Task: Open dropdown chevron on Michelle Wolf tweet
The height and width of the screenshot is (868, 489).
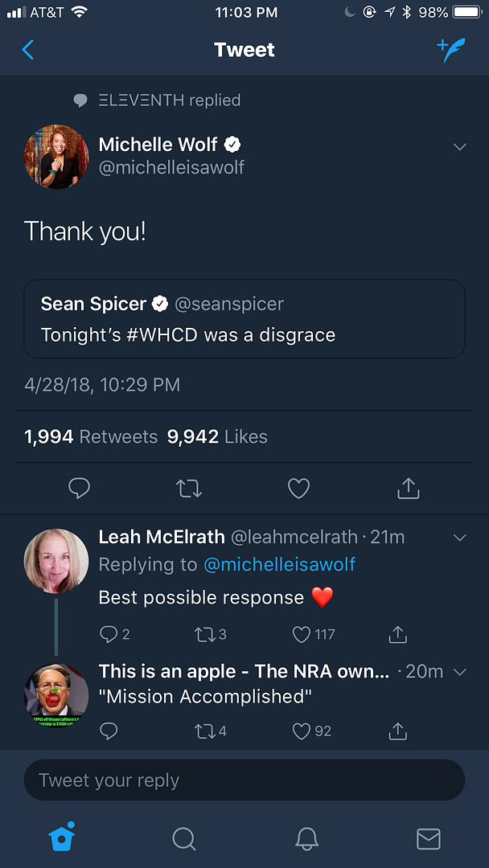Action: coord(460,146)
